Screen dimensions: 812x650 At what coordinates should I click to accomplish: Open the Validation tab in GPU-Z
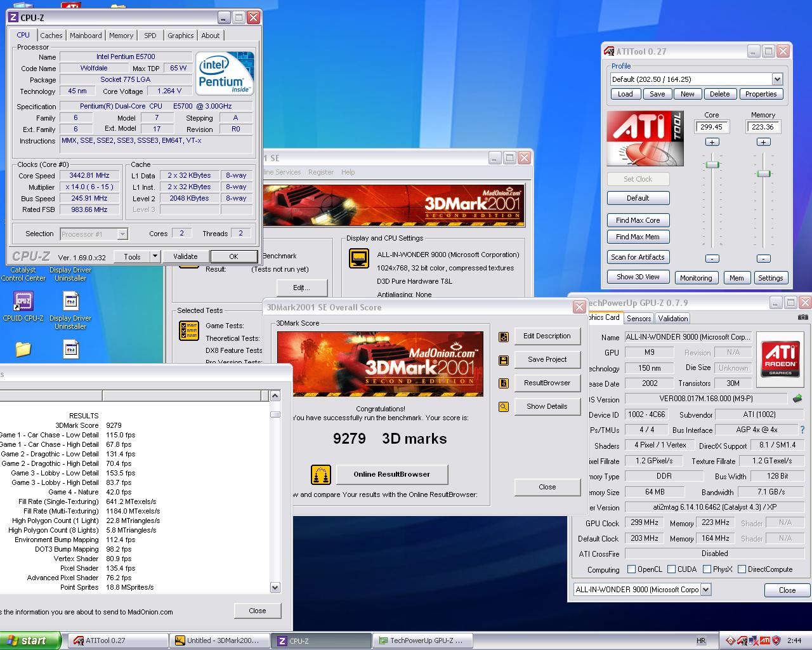click(672, 319)
